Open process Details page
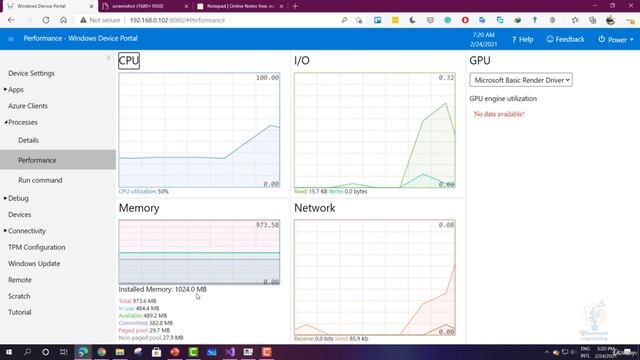 point(29,140)
